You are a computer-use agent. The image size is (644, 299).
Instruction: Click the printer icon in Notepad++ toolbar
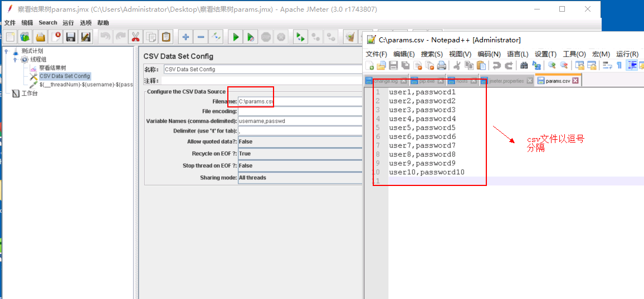pyautogui.click(x=441, y=66)
